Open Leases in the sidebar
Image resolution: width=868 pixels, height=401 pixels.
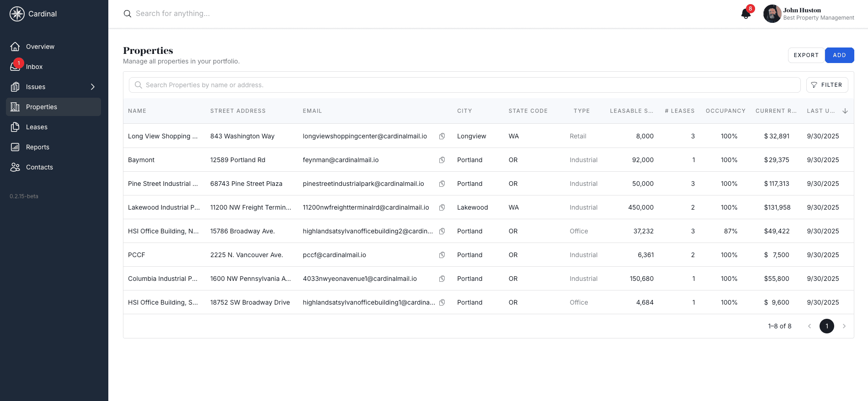[x=53, y=127]
